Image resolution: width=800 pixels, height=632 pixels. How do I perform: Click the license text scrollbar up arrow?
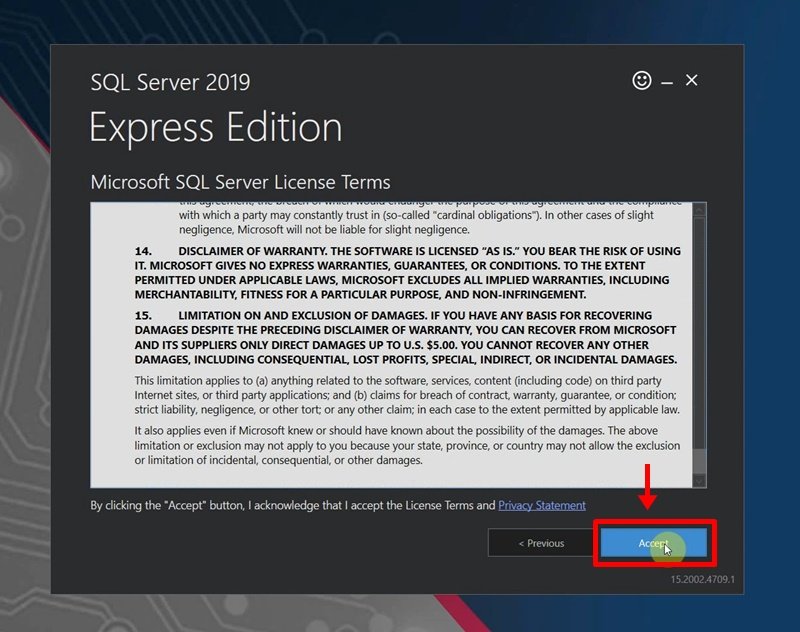point(699,210)
